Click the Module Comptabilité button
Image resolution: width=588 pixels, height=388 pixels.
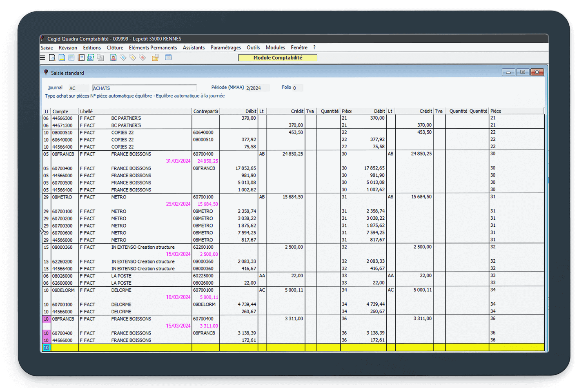point(278,58)
